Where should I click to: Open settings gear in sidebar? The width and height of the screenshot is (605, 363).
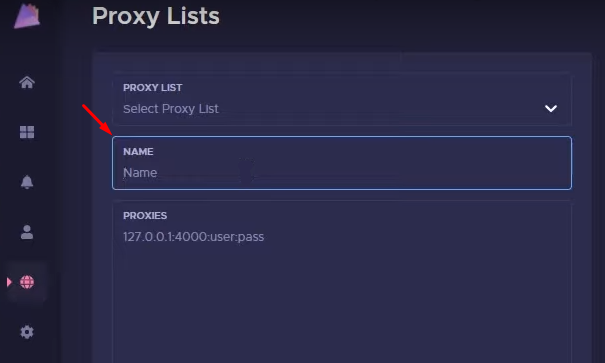(27, 332)
